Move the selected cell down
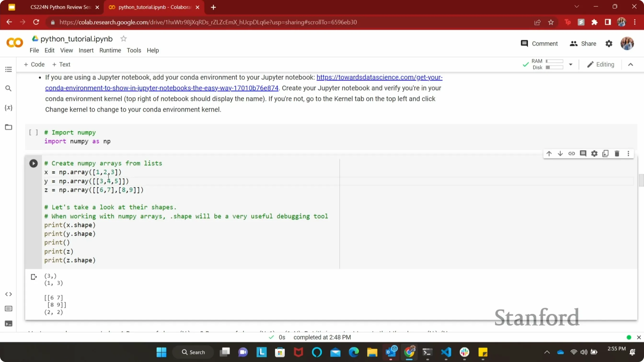This screenshot has width=644, height=362. [560, 154]
